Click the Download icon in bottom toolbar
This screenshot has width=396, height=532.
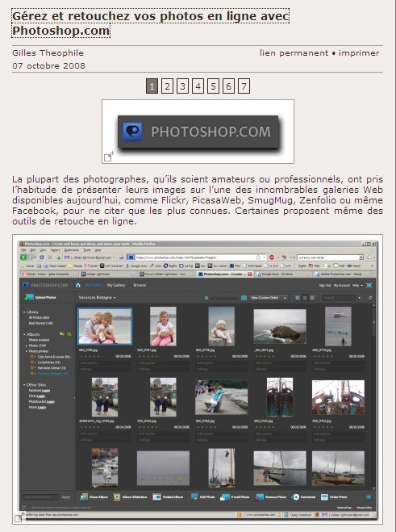(x=295, y=497)
